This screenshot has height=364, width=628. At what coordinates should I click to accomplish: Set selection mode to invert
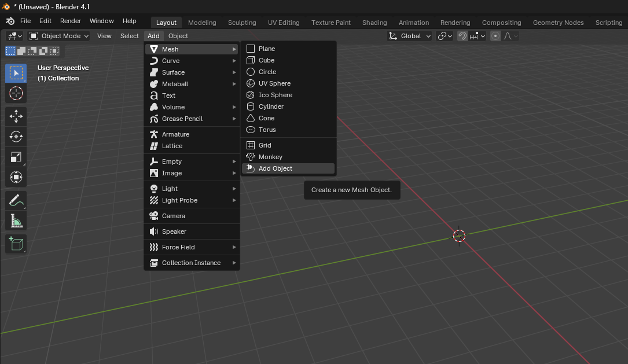(x=43, y=51)
